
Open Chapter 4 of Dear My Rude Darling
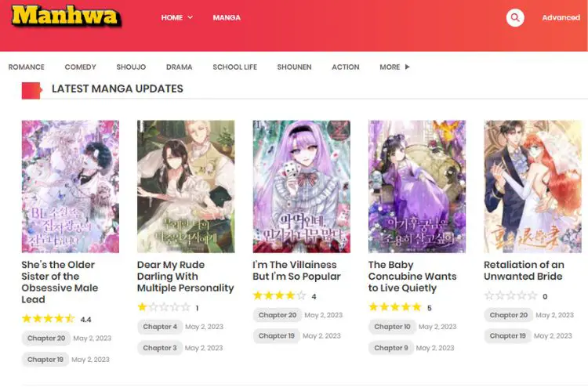pyautogui.click(x=160, y=327)
